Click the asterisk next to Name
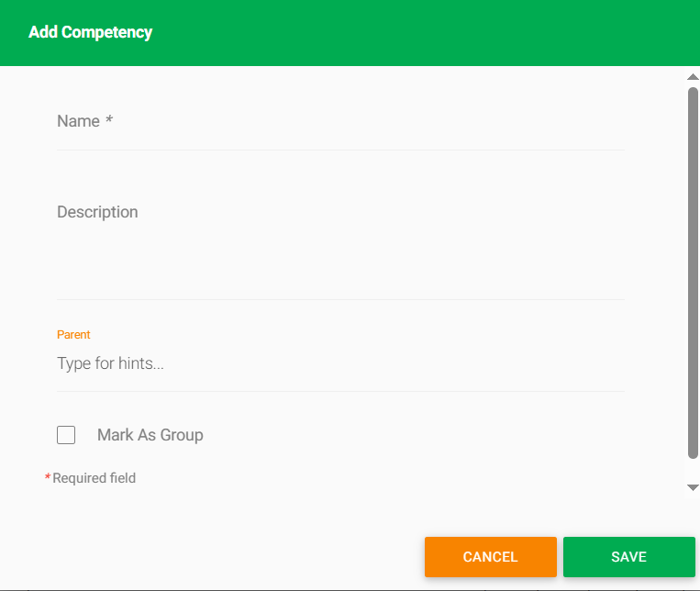Screen dimensions: 700x591 (109, 119)
